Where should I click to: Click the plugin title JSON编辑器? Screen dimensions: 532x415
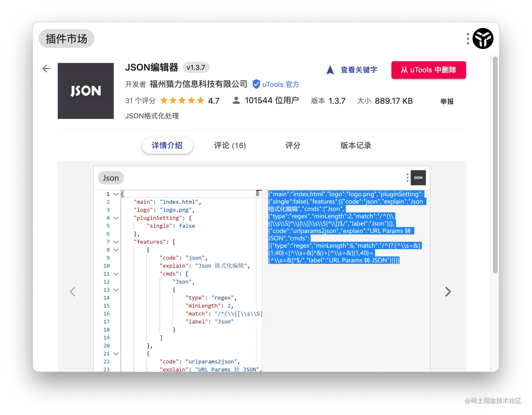click(x=152, y=67)
